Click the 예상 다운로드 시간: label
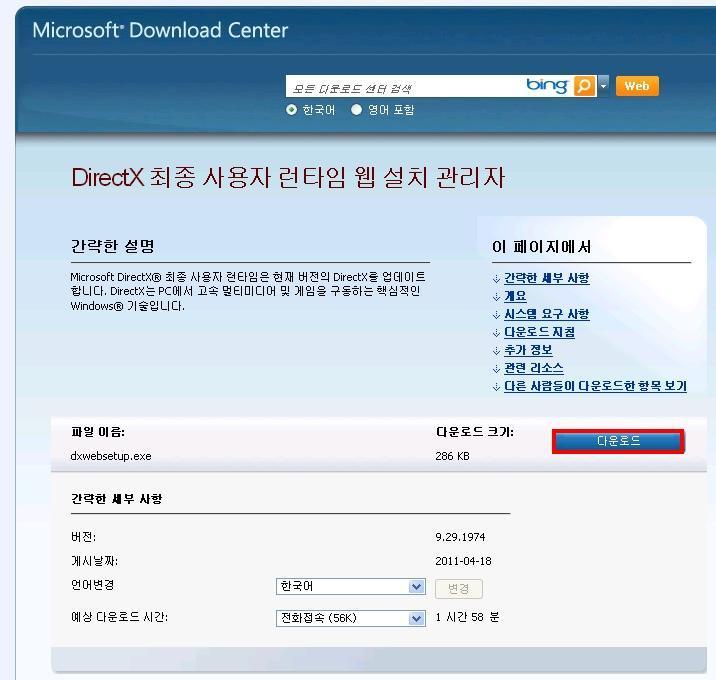Viewport: 716px width, 680px height. click(120, 617)
